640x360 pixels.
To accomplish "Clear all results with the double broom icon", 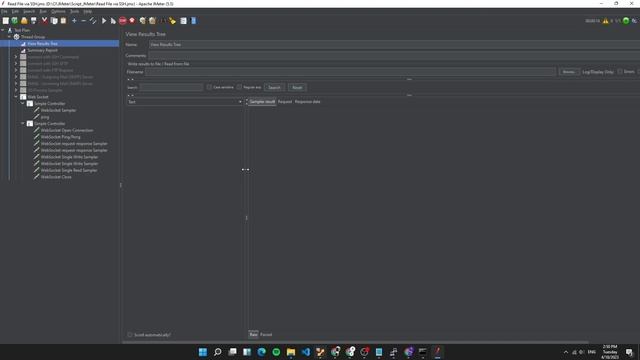I will [152, 21].
